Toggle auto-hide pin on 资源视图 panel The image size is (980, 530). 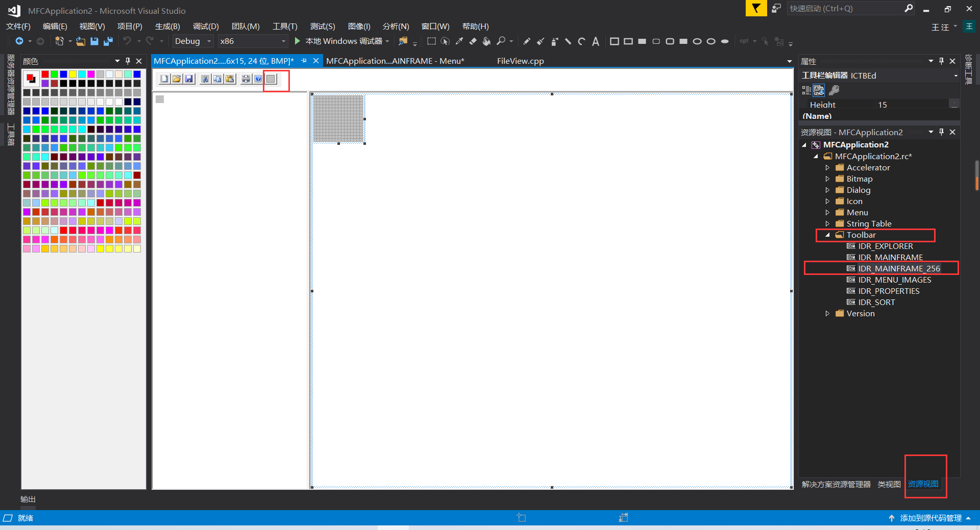pyautogui.click(x=942, y=132)
